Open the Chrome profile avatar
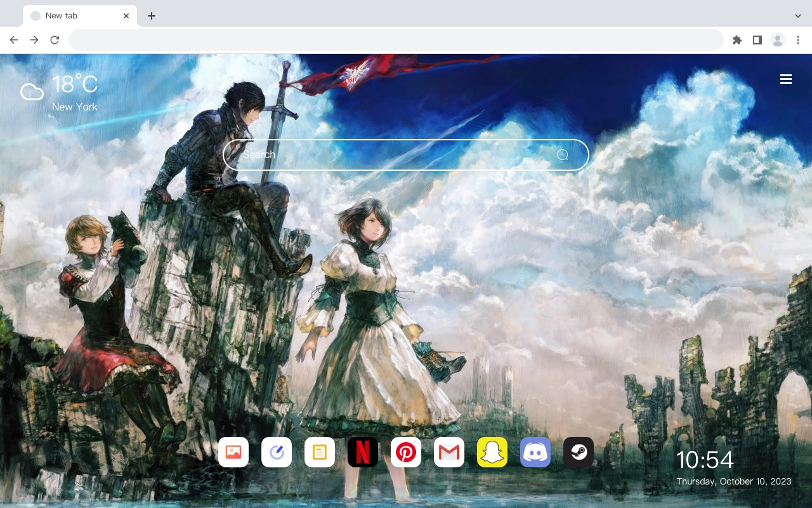Image resolution: width=812 pixels, height=508 pixels. point(778,40)
